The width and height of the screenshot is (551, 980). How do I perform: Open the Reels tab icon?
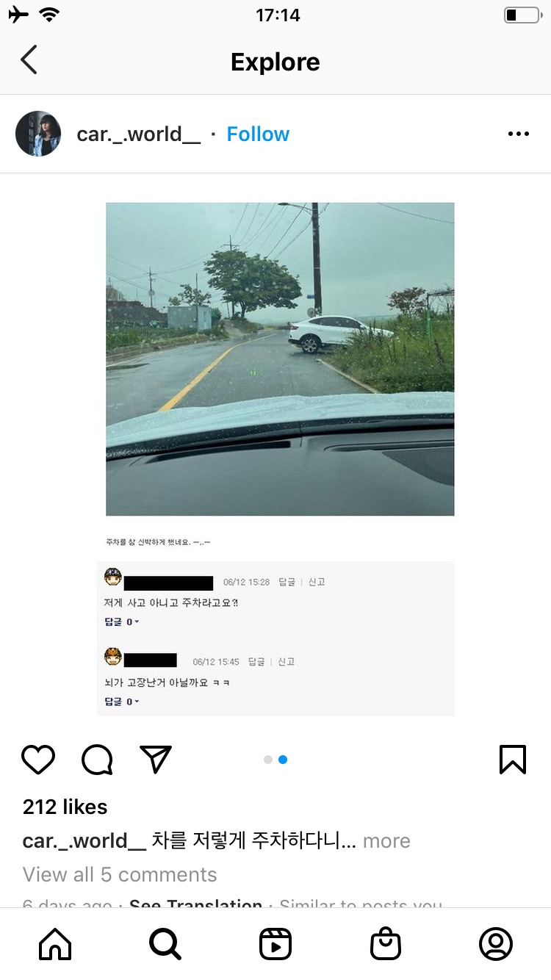(275, 944)
